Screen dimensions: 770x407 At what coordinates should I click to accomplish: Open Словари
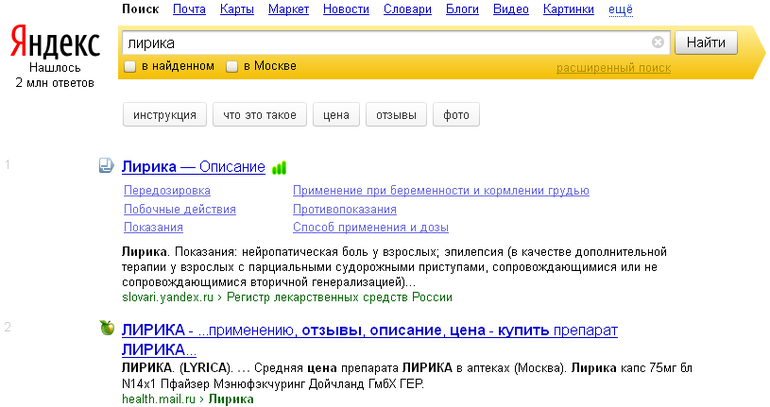(x=407, y=9)
